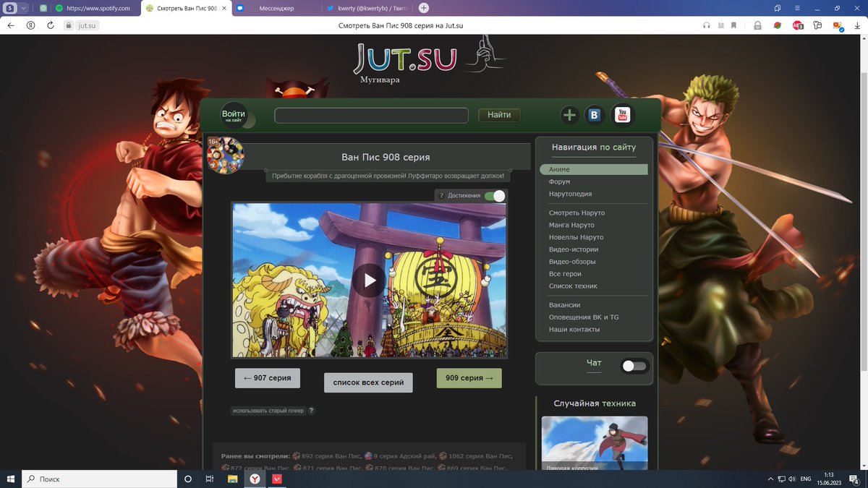Open Список техник link

573,286
